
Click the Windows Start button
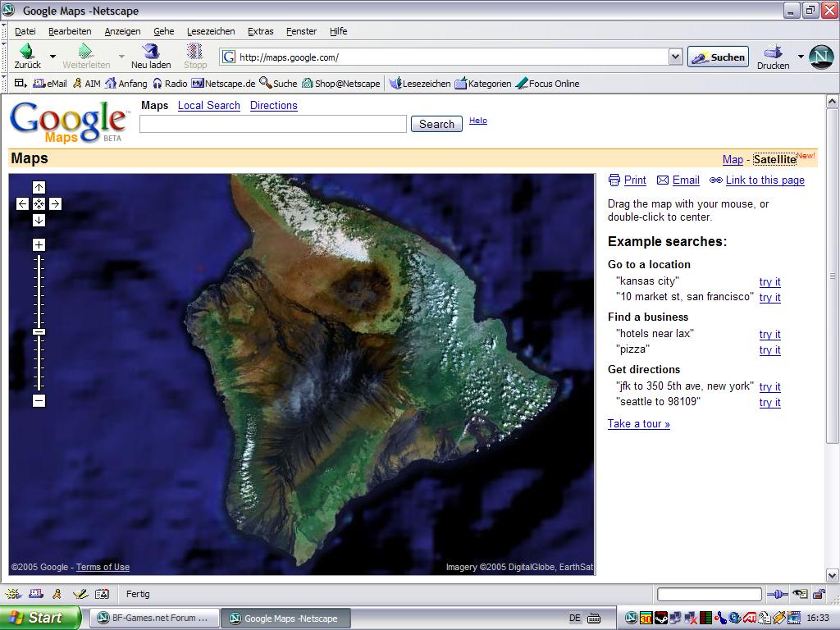click(x=41, y=618)
